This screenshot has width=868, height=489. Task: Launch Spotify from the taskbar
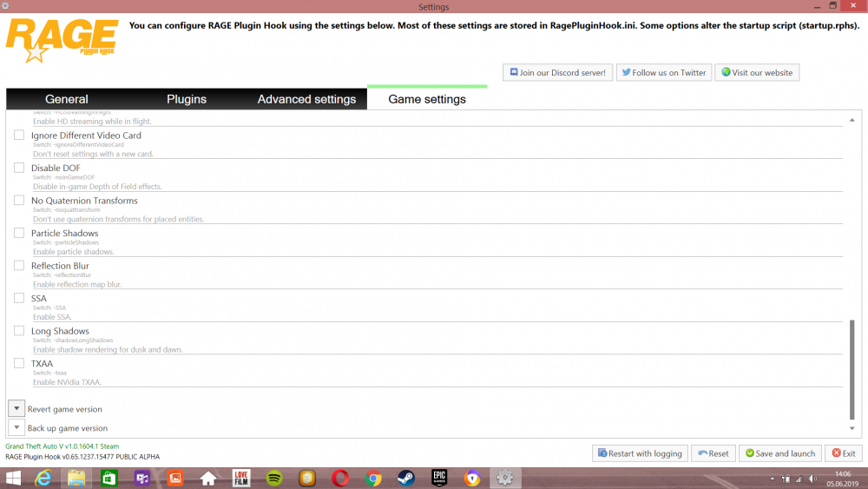(x=274, y=478)
